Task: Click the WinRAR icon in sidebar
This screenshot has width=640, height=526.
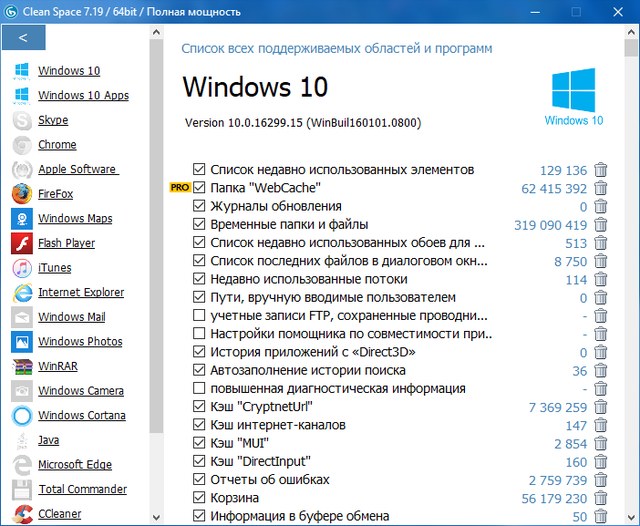Action: pos(21,366)
